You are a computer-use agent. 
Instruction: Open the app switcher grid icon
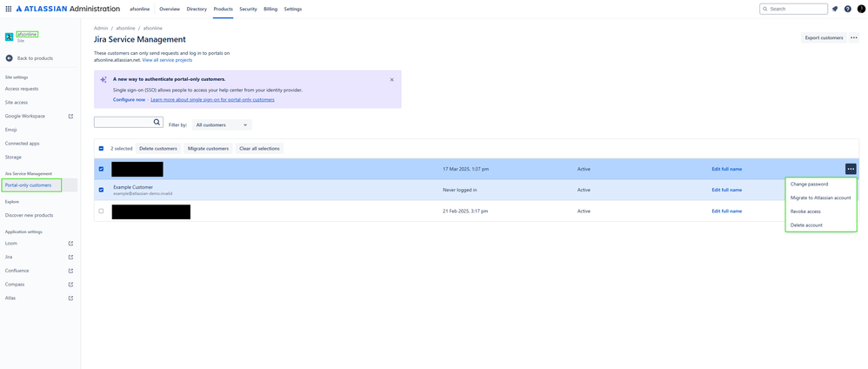[x=9, y=9]
